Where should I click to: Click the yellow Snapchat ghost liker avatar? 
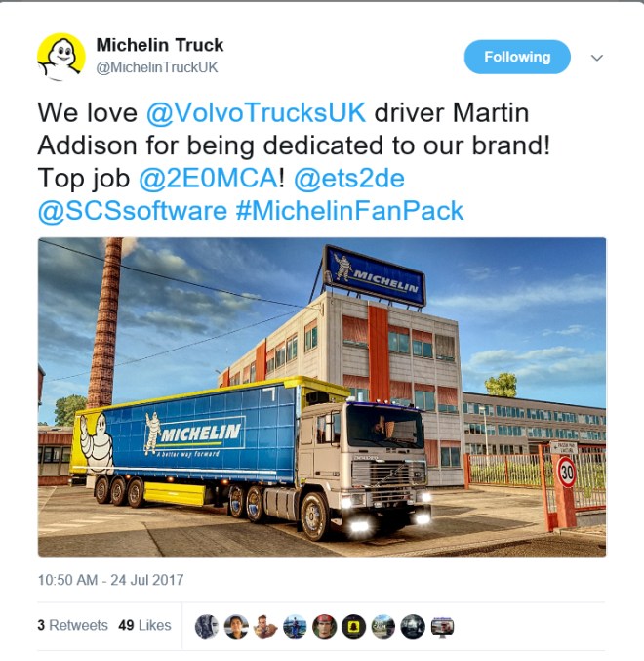point(354,626)
